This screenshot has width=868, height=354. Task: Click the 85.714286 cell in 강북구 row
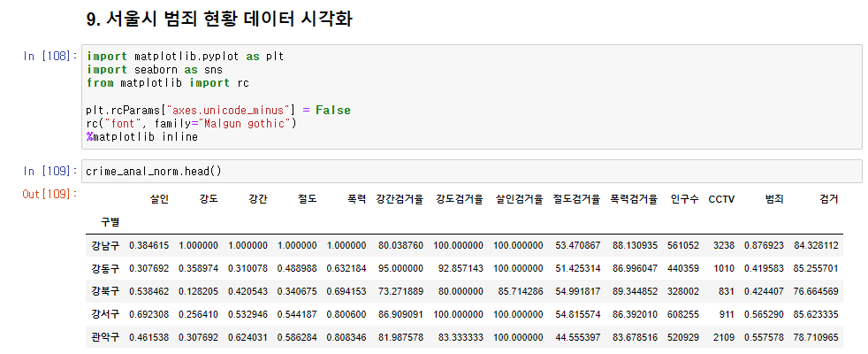tap(521, 291)
